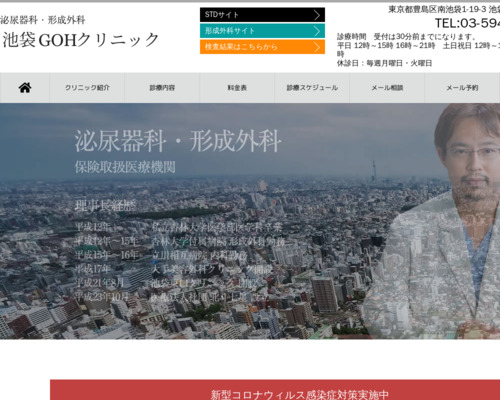Click the 保険取扱医療機関 hero subheading
The width and height of the screenshot is (500, 400).
click(x=125, y=167)
